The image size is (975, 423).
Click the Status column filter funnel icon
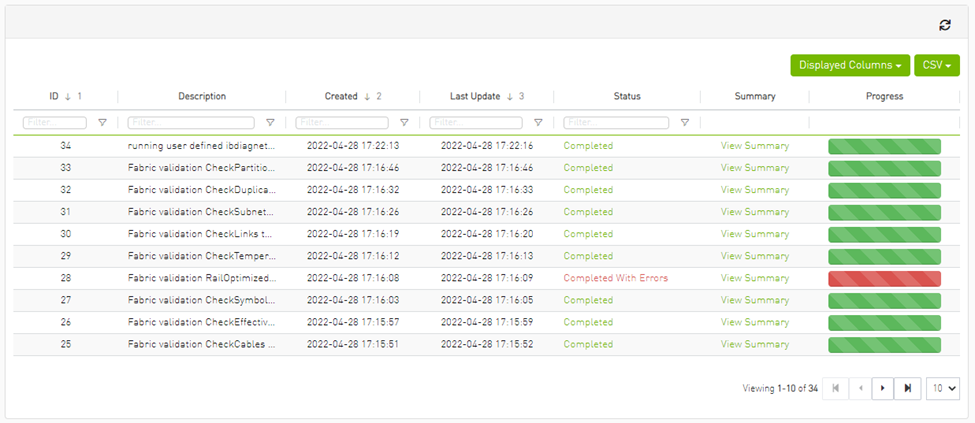685,123
